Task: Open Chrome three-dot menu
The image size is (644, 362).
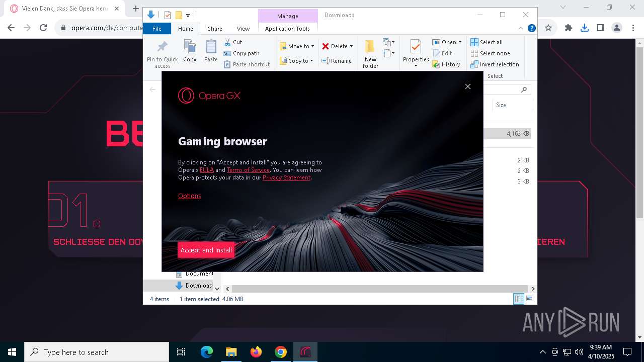Action: (x=632, y=28)
